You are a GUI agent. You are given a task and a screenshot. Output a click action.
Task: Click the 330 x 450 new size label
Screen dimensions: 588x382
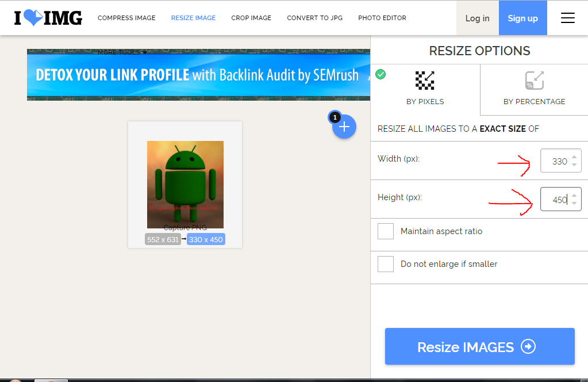[x=206, y=239]
